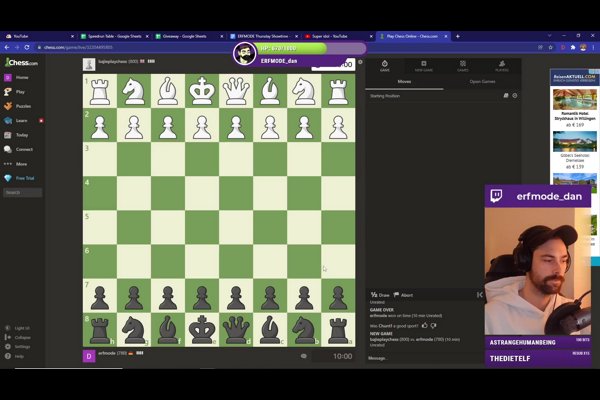Switch to the Moves subtab

pyautogui.click(x=404, y=82)
